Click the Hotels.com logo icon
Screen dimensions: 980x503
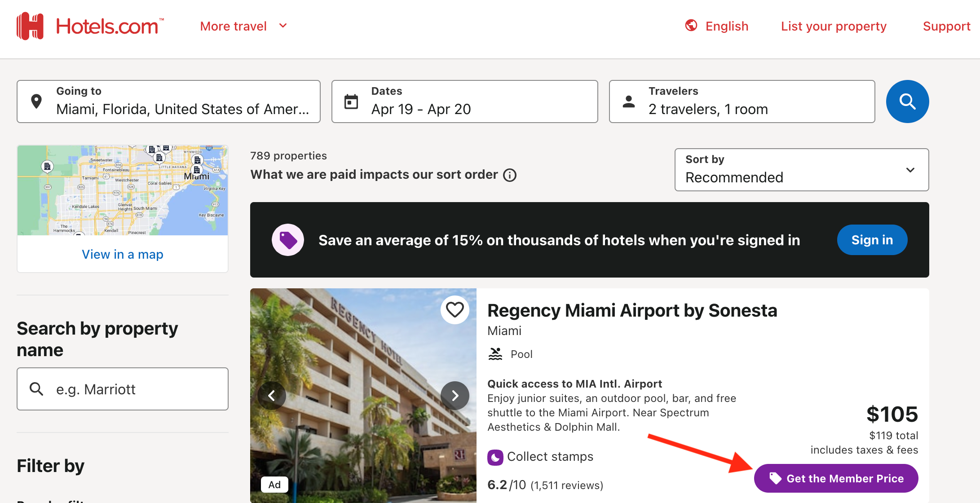(30, 26)
